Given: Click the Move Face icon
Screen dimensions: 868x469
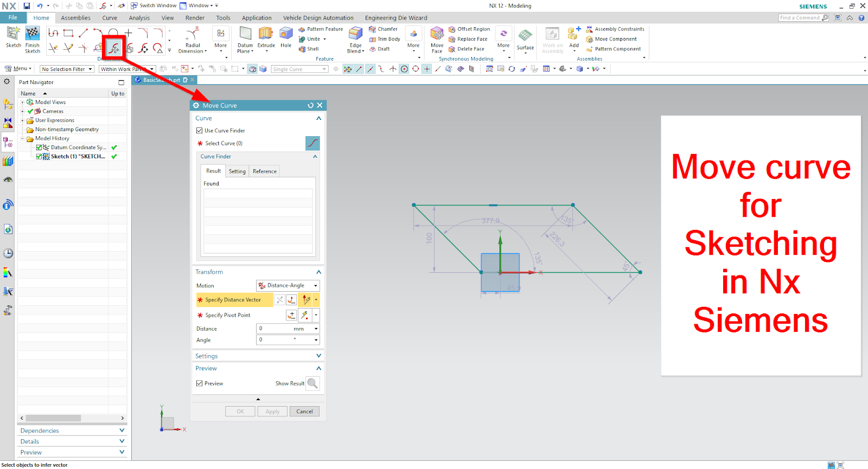Looking at the screenshot, I should [437, 34].
